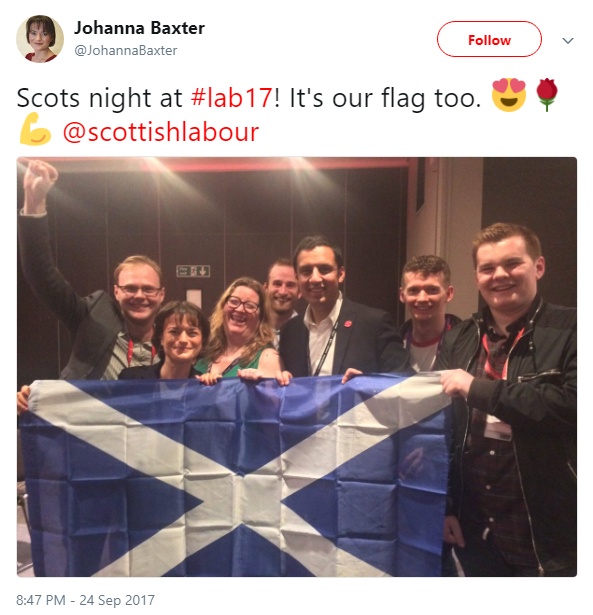Click the red rose emoji
Screen dimensions: 593x615
pyautogui.click(x=547, y=95)
